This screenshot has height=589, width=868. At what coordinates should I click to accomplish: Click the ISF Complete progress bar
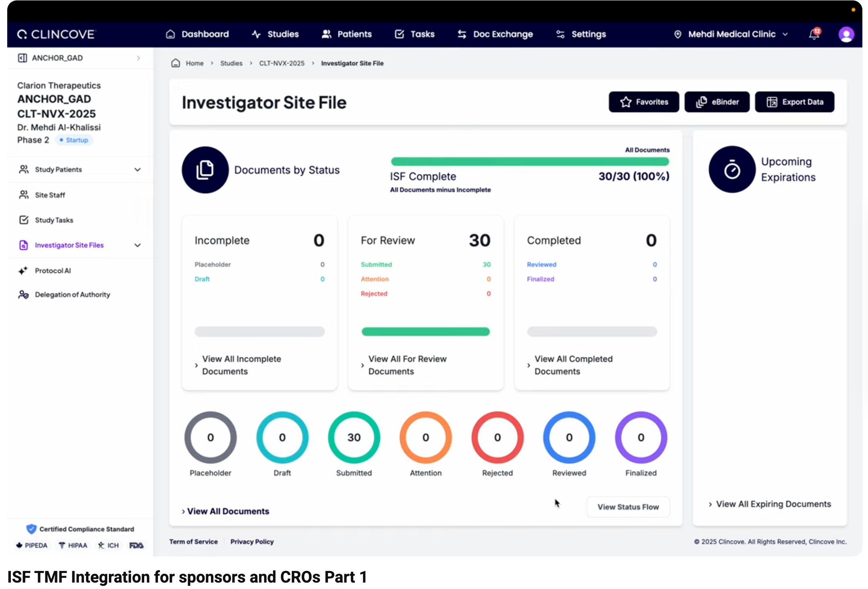coord(530,162)
